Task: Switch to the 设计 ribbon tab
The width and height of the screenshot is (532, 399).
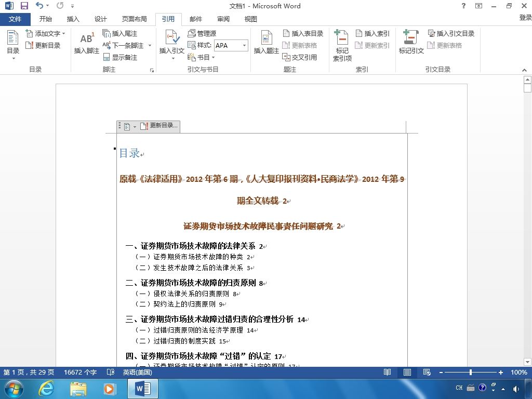Action: (100, 19)
